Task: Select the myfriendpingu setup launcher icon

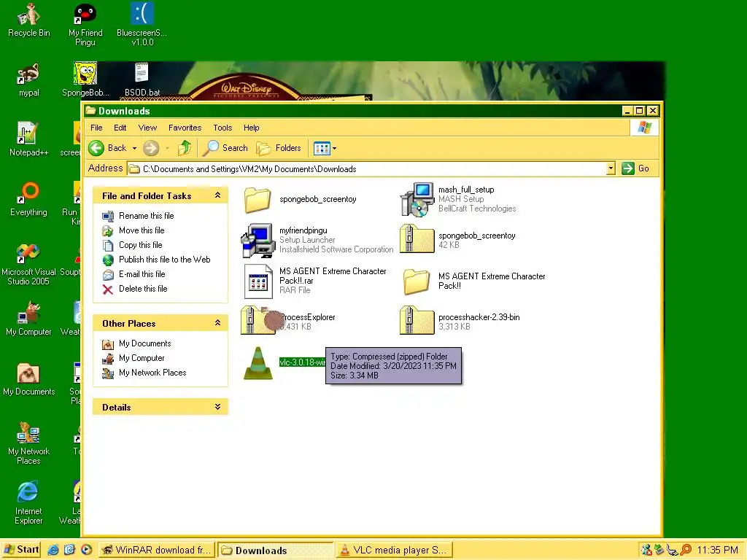Action: pyautogui.click(x=258, y=240)
